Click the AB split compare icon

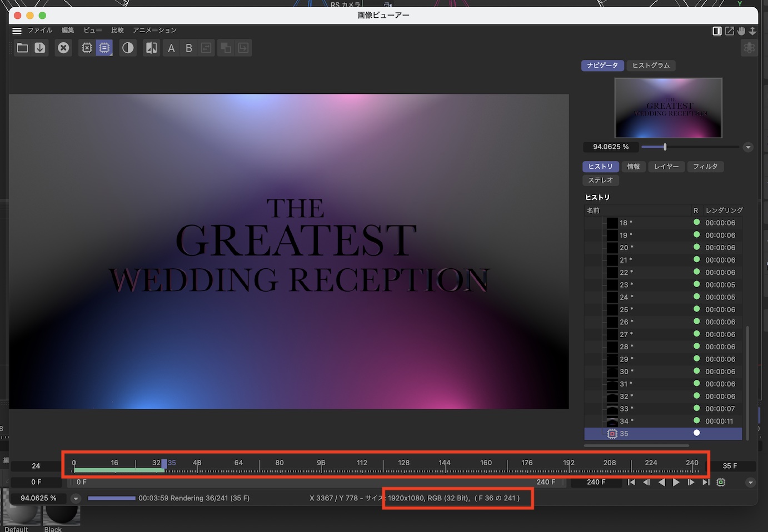coord(151,48)
